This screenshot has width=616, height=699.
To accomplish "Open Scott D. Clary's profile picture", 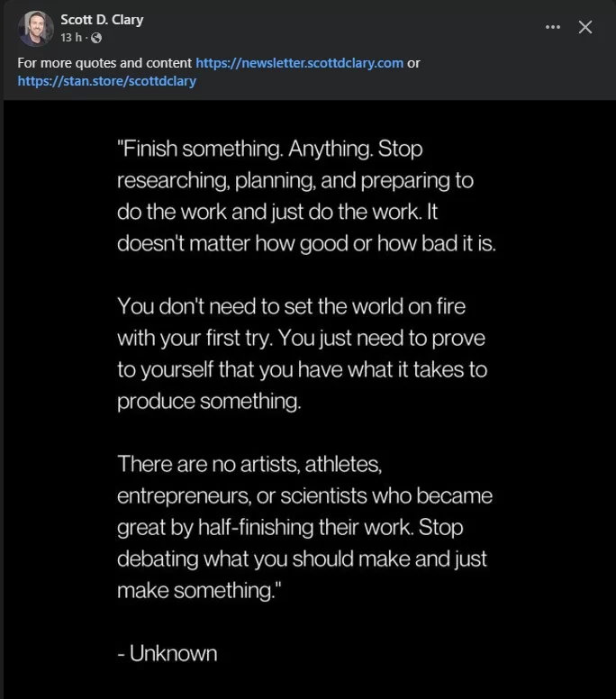I will point(36,29).
